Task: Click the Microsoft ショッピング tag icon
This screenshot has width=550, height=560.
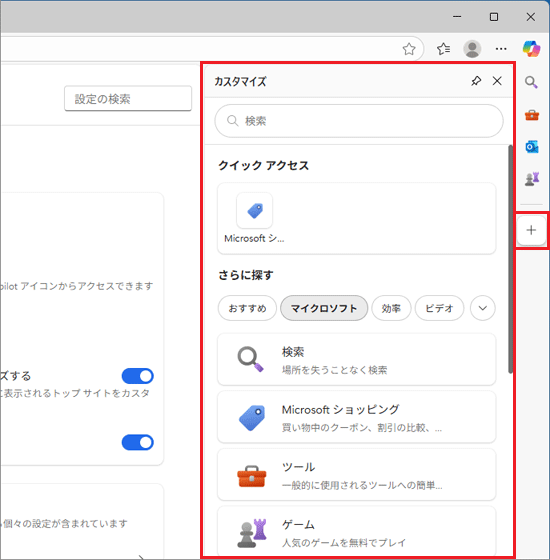Action: (252, 418)
